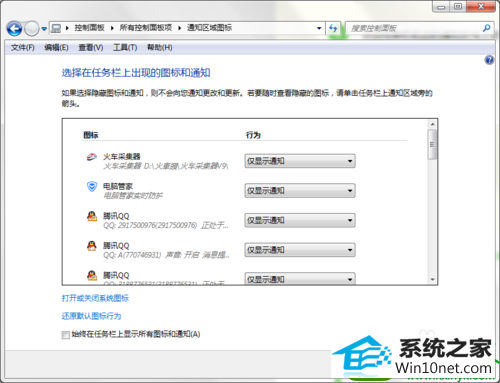Open the 查看(V) menu
This screenshot has height=383, width=500.
tap(91, 48)
